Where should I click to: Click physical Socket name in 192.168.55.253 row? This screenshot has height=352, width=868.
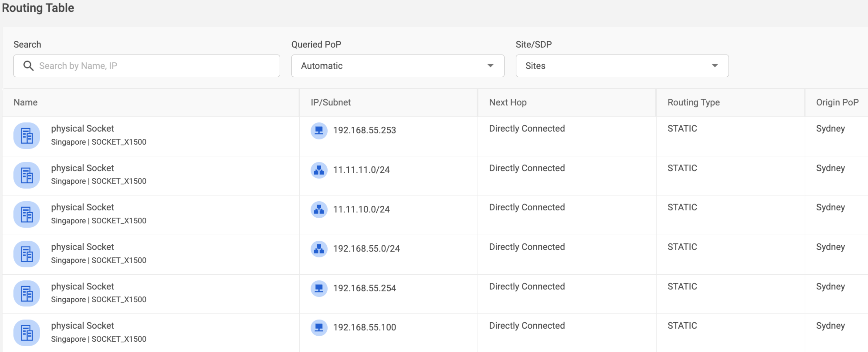tap(83, 129)
